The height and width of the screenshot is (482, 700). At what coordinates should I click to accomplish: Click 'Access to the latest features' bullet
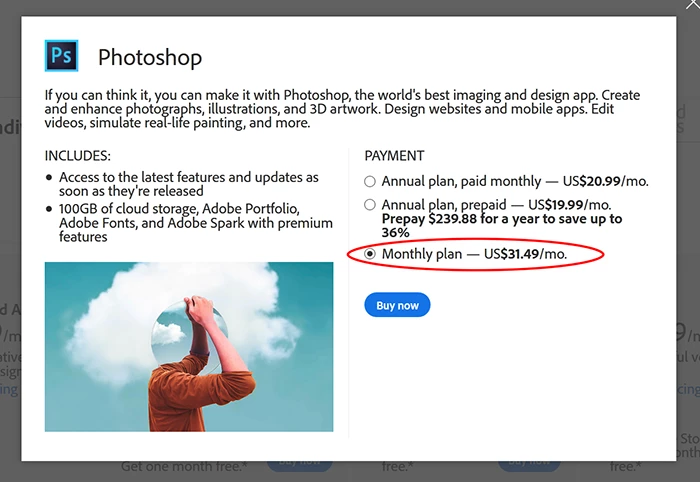tap(188, 184)
